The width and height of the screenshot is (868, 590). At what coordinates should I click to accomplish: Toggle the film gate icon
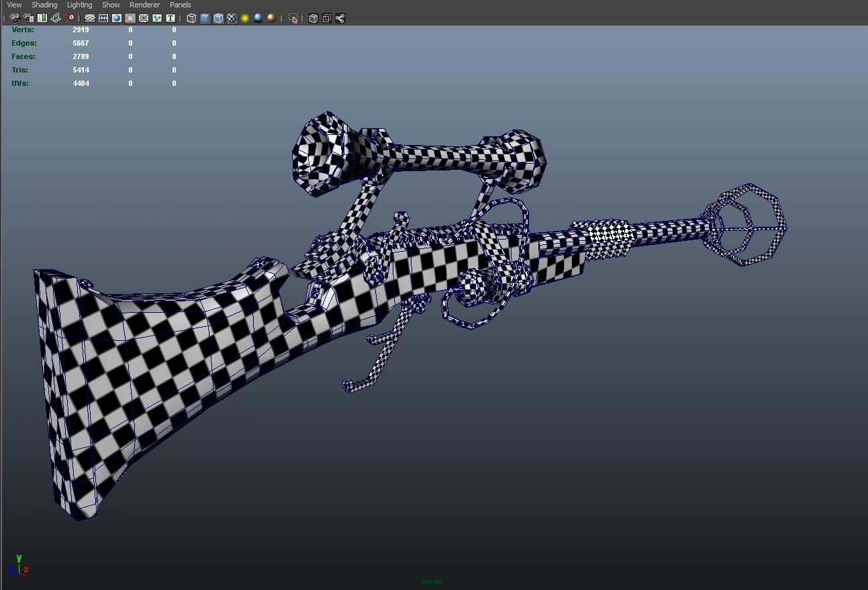(103, 18)
